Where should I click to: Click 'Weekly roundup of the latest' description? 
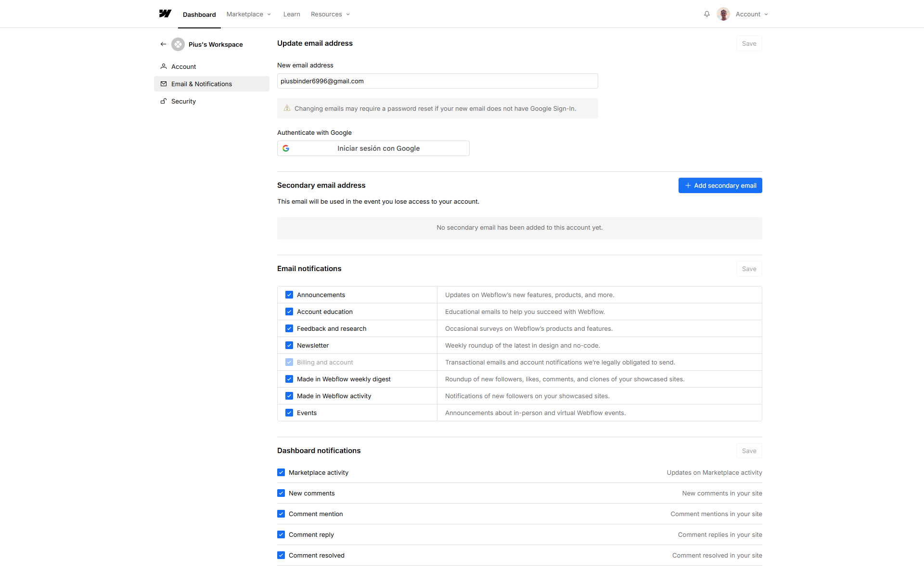pos(522,345)
